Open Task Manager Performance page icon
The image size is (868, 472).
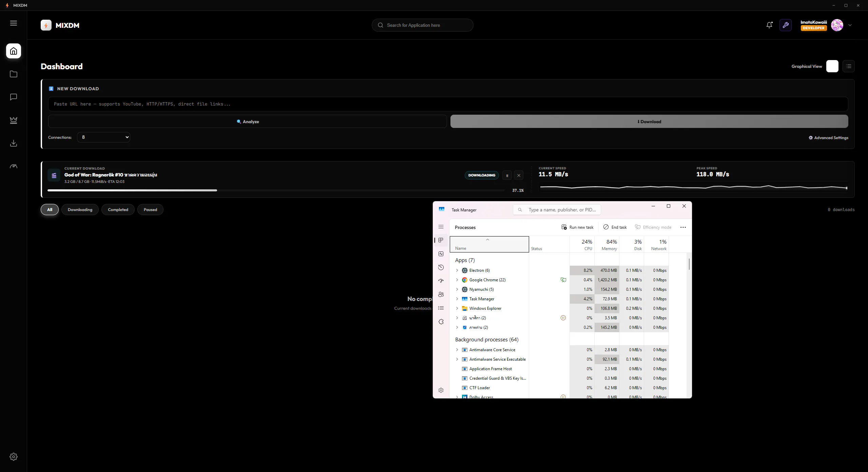pyautogui.click(x=441, y=254)
